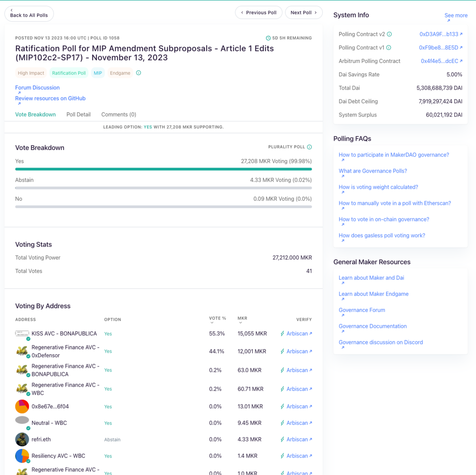476x475 pixels.
Task: Go to Previous Poll
Action: (259, 12)
